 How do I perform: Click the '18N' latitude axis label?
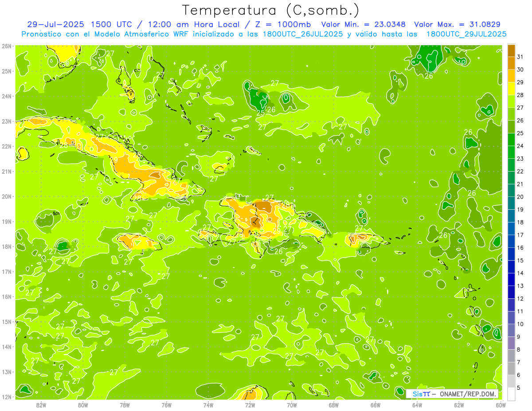(x=7, y=247)
